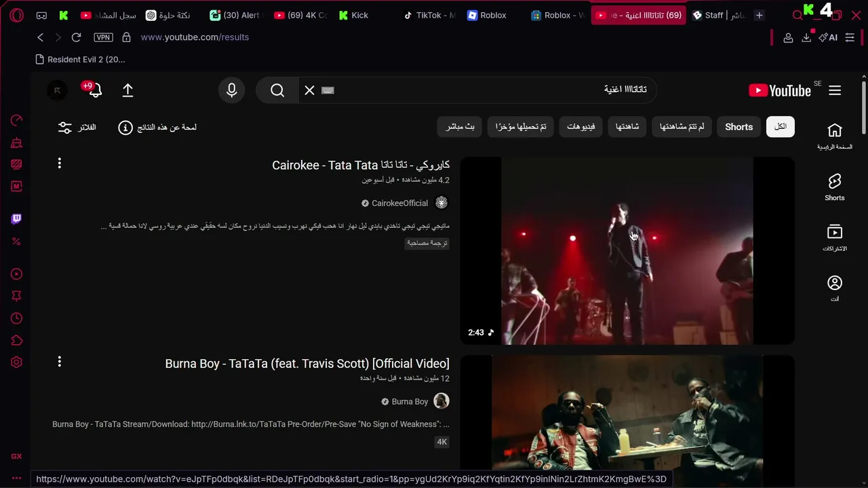Play the Cairokee concert video thumbnail
Viewport: 868px width, 488px height.
tap(627, 251)
